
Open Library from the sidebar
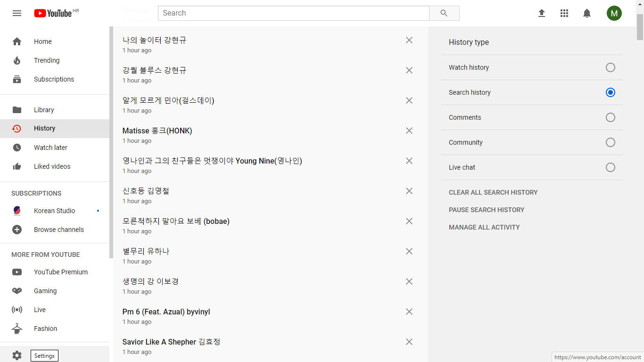[x=55, y=110]
